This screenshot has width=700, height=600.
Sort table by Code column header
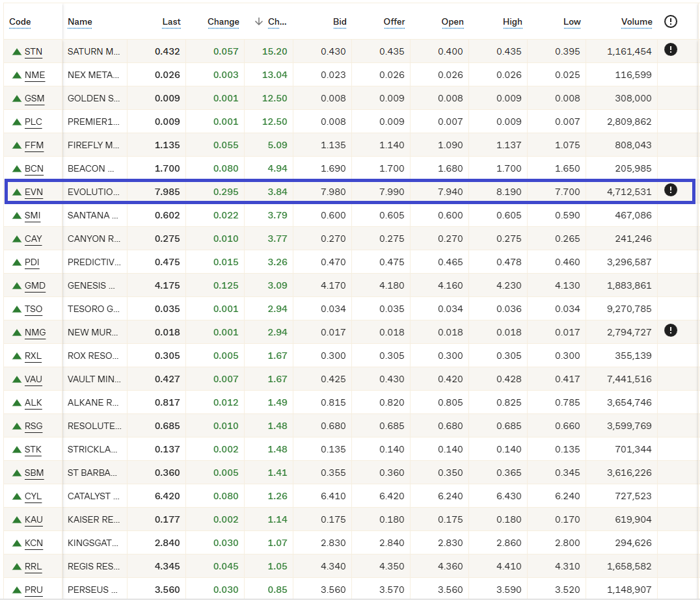point(20,21)
